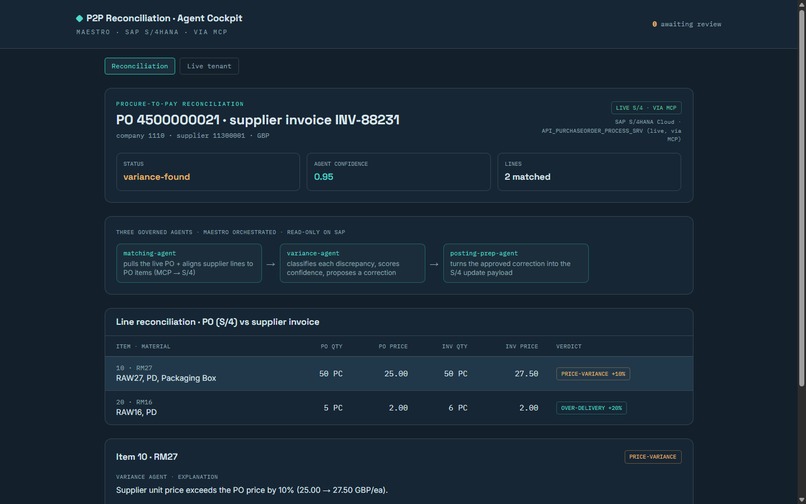Click the page vertical scrollbar thumb
Viewport: 806px width, 504px height.
(801, 197)
